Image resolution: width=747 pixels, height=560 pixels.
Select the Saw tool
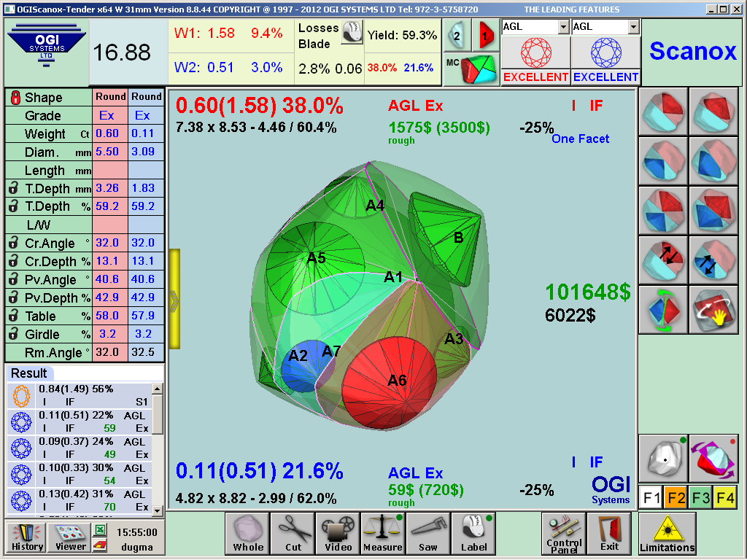(427, 534)
